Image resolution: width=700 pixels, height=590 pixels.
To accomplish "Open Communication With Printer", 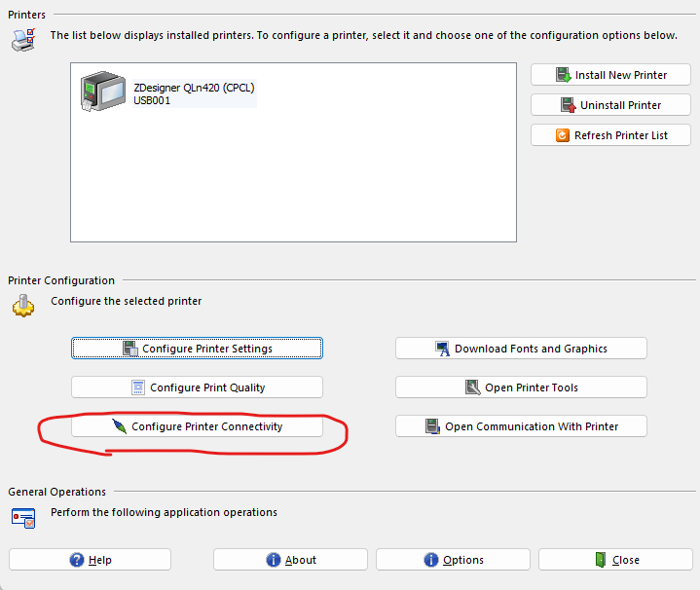I will [x=521, y=426].
